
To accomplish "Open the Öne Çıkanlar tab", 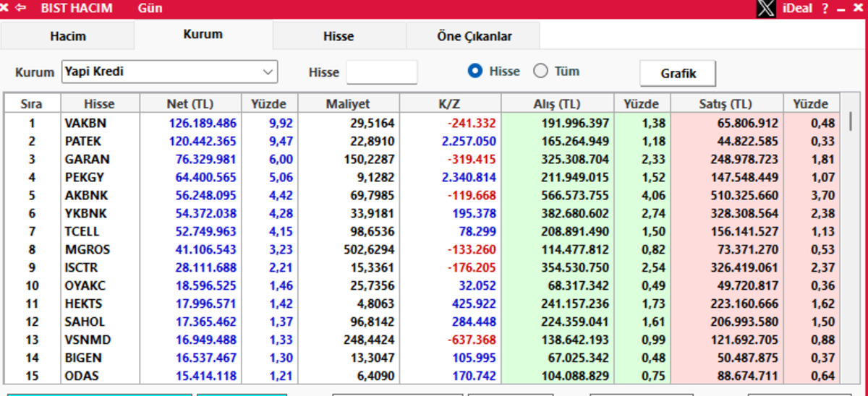I will (473, 36).
